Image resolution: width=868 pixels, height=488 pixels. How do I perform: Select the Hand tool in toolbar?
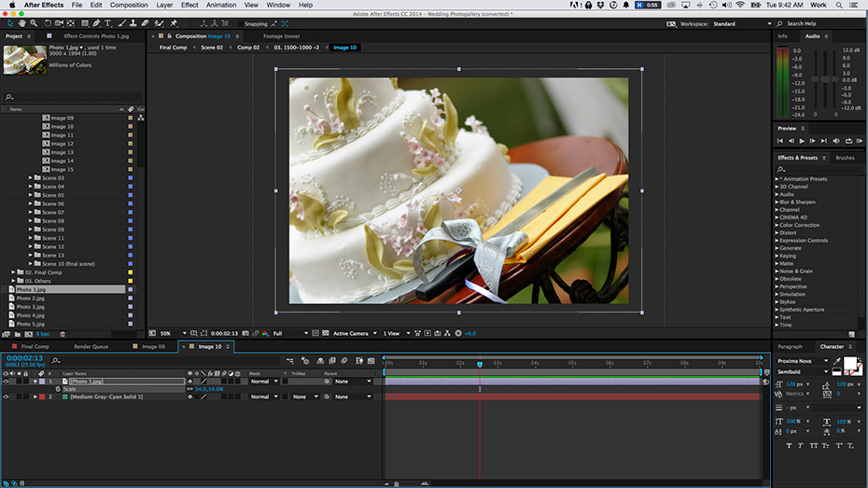(x=21, y=22)
